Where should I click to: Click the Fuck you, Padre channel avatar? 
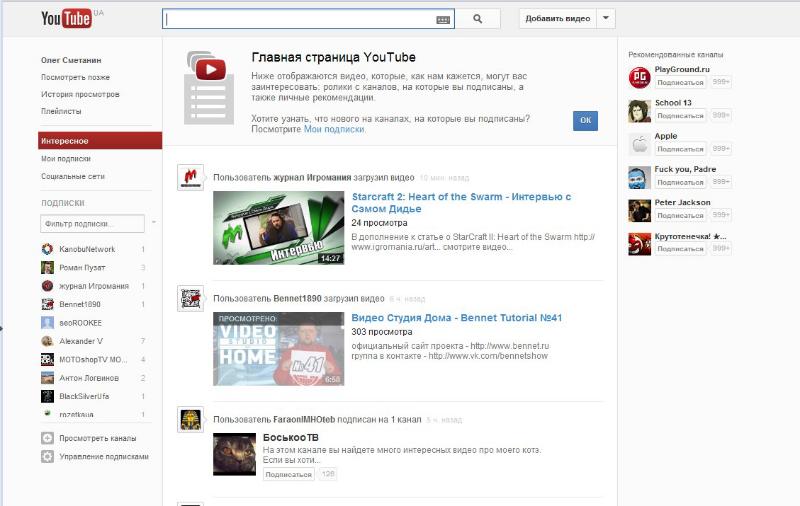[639, 178]
